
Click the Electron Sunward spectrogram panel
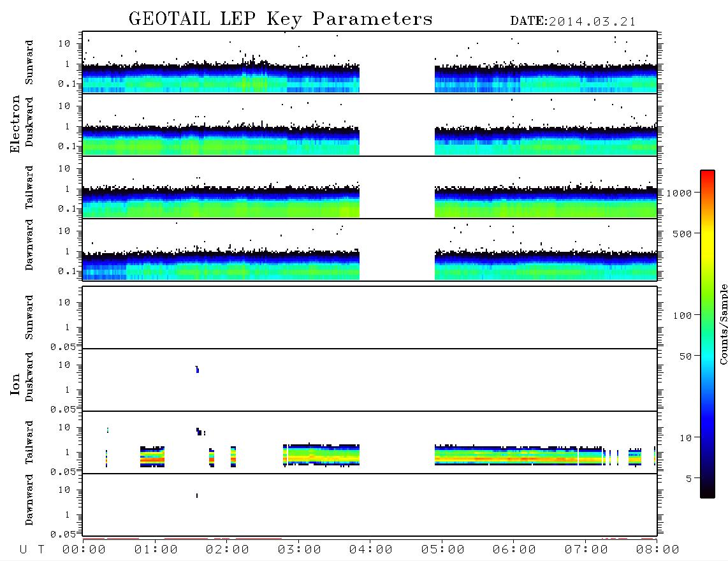pos(370,62)
